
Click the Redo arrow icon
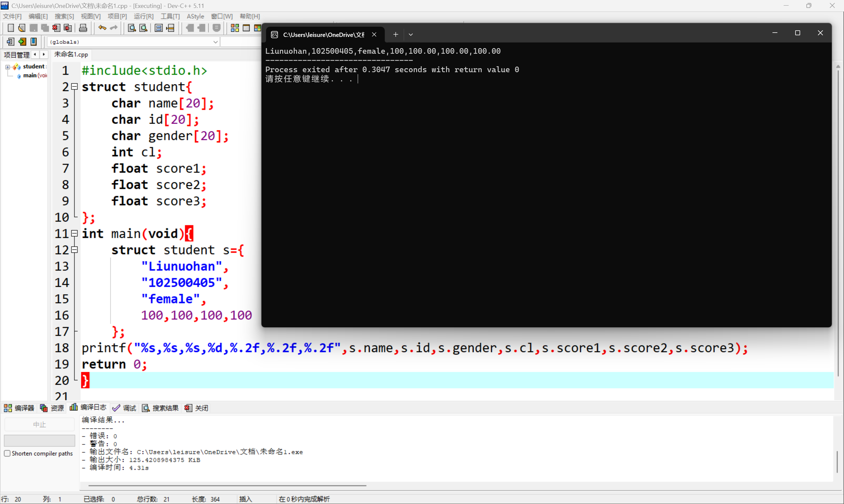pos(114,28)
